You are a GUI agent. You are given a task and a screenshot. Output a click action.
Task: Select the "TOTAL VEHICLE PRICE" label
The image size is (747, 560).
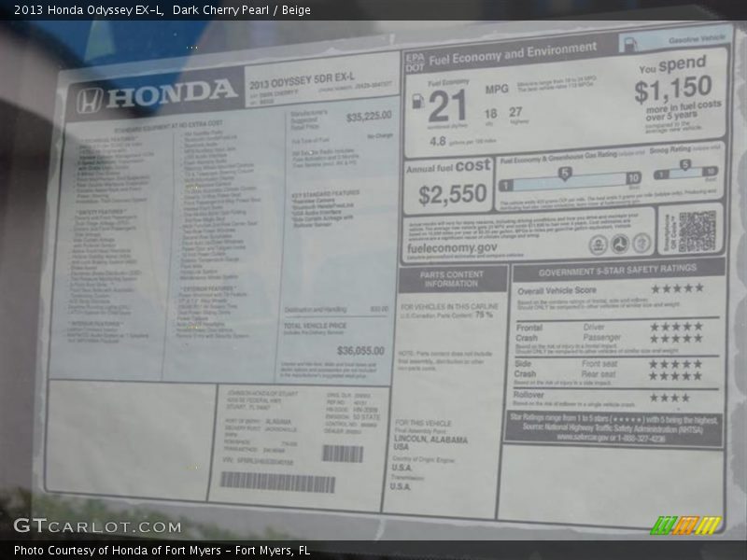315,326
